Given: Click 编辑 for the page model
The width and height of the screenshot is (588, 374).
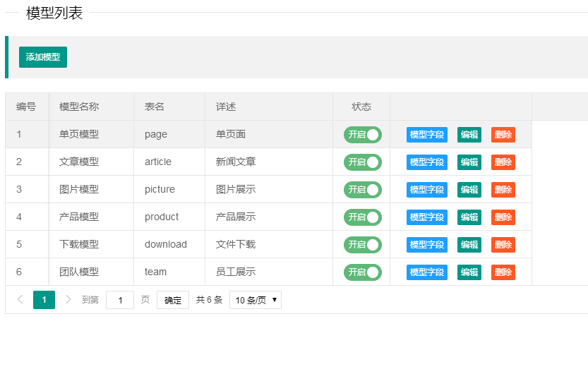Looking at the screenshot, I should [x=469, y=135].
